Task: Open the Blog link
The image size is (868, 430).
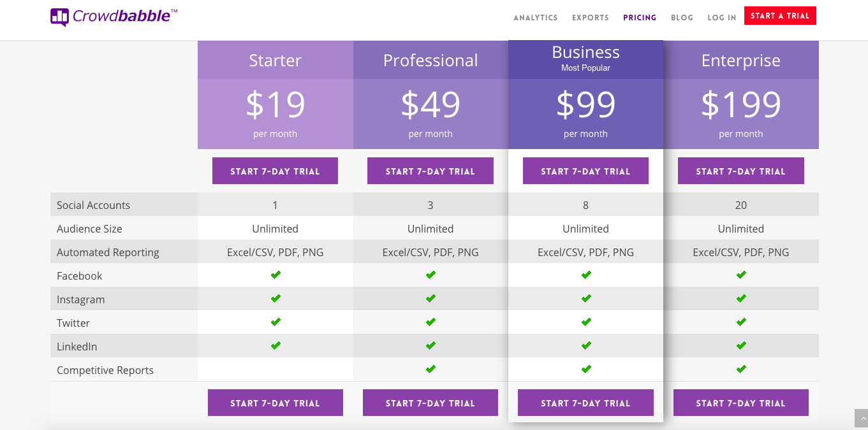Action: coord(682,18)
